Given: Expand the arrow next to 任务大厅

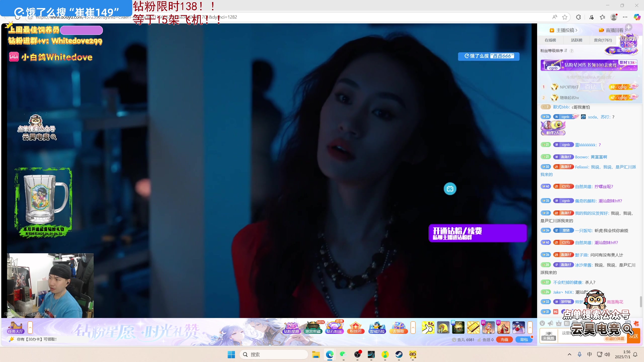Looking at the screenshot, I should click(x=30, y=328).
